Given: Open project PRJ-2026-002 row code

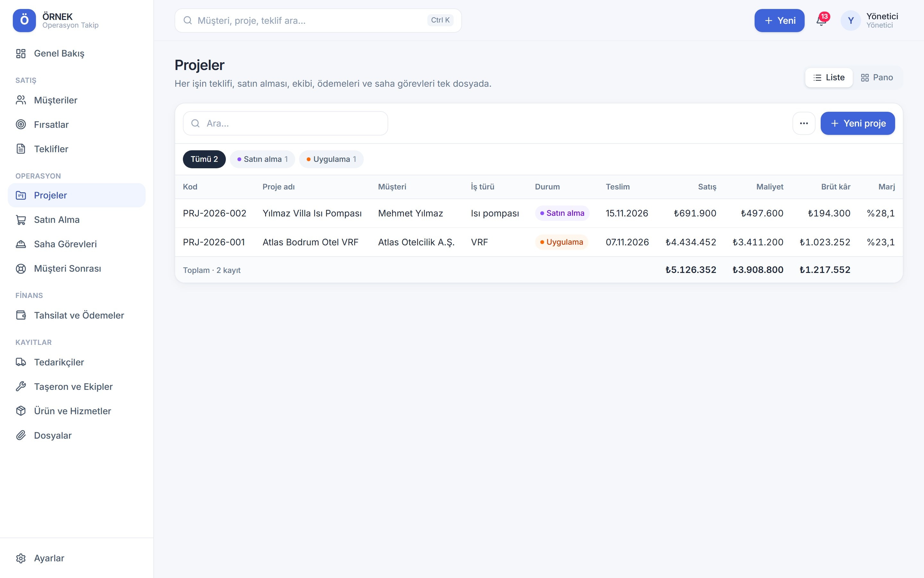Looking at the screenshot, I should [215, 213].
